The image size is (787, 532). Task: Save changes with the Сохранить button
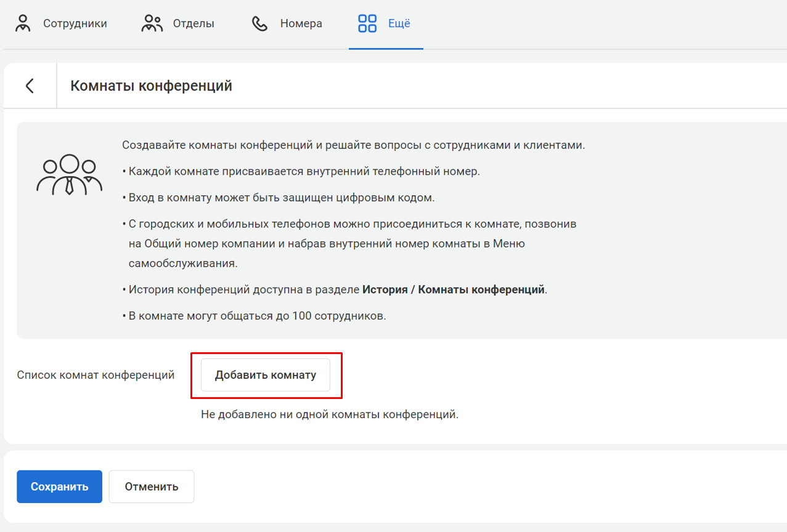[59, 486]
